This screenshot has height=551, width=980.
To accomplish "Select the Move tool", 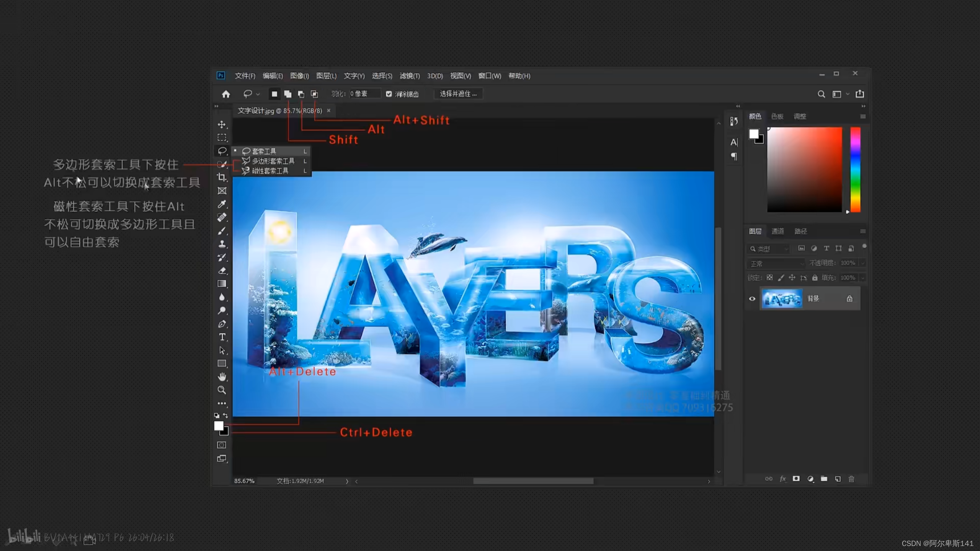I will pyautogui.click(x=222, y=125).
